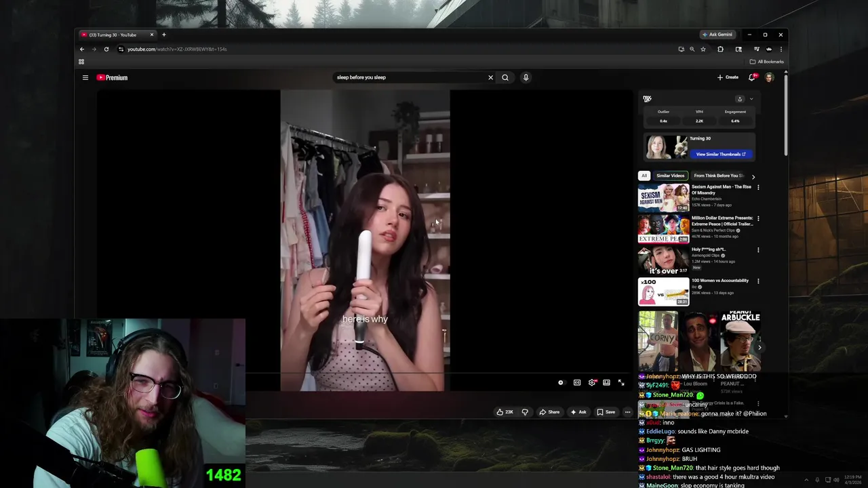Open Sexism Against Men video thumbnail
This screenshot has width=868, height=488.
[x=663, y=198]
